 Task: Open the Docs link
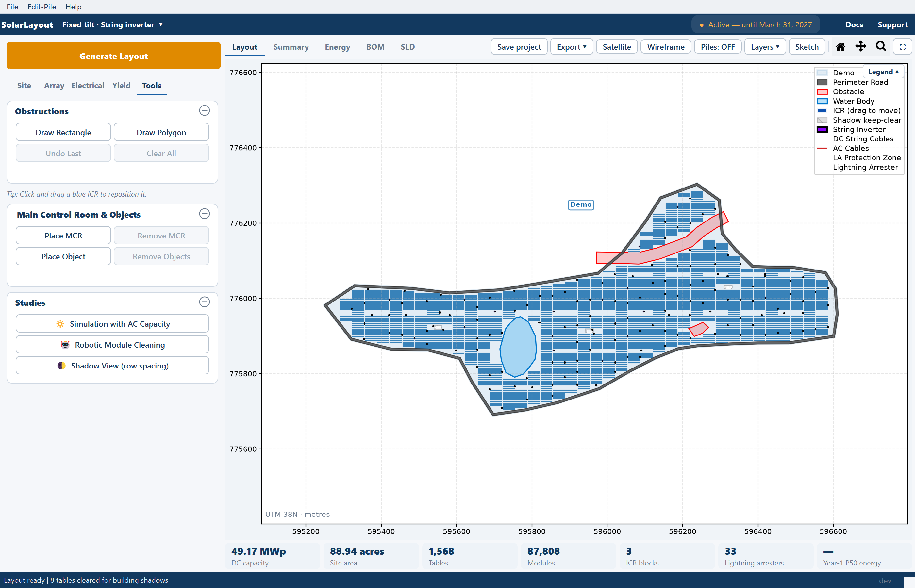854,25
